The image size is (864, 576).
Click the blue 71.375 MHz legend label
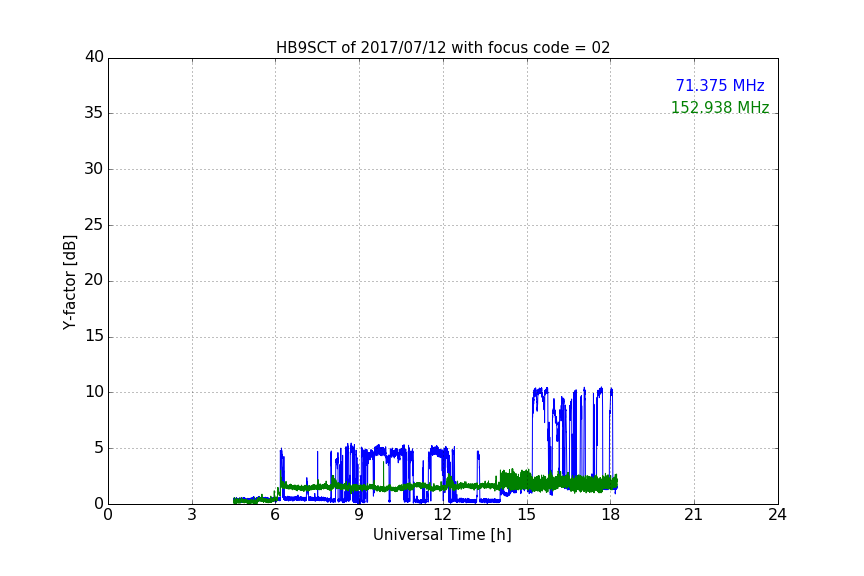[720, 85]
